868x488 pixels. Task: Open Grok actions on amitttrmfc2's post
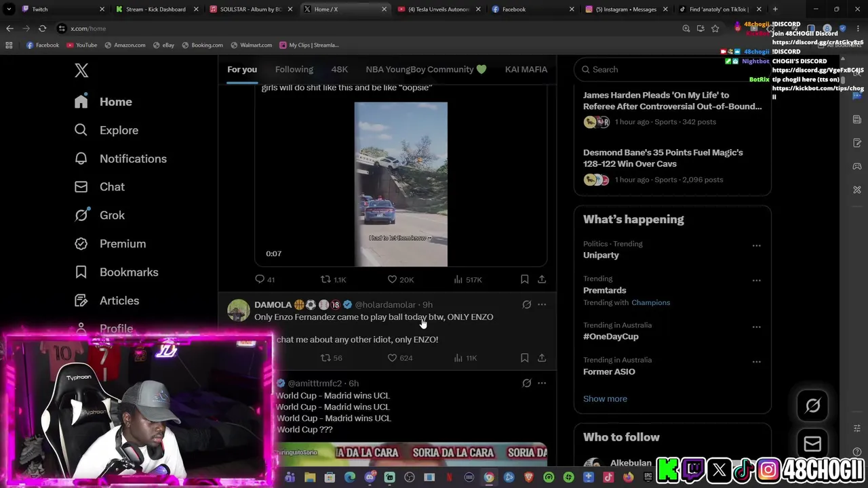[x=527, y=384]
